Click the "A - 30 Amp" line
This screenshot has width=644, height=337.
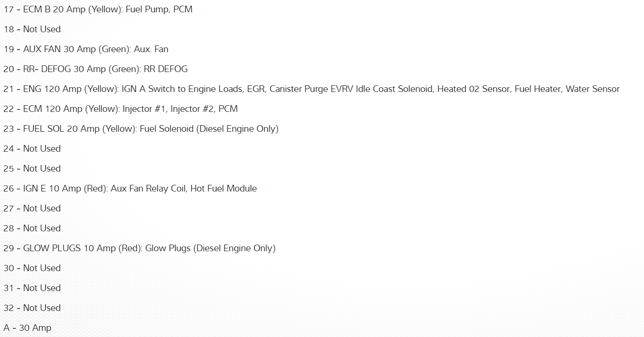pos(27,328)
